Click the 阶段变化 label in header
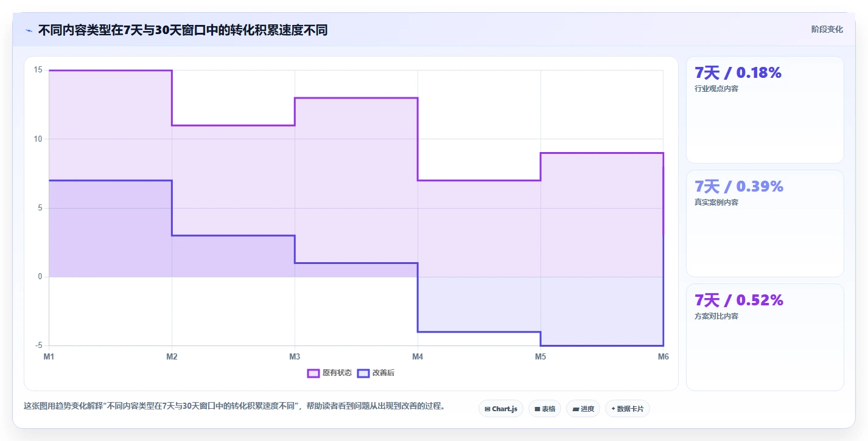 (x=827, y=29)
